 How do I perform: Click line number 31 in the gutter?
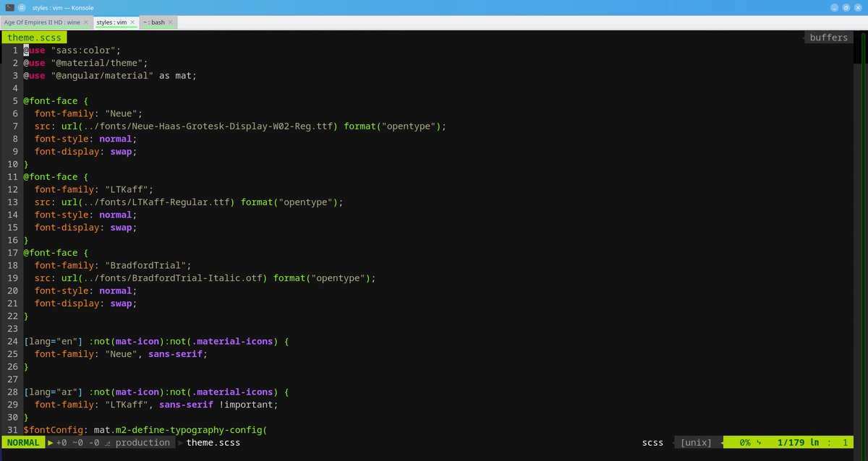12,429
